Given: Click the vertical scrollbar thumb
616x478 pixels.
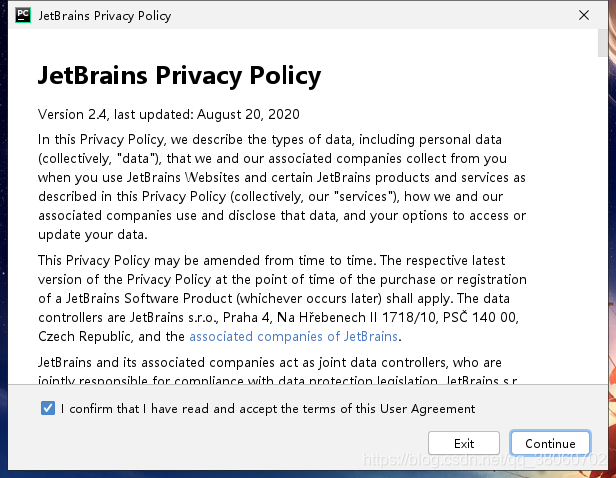Looking at the screenshot, I should coord(602,43).
